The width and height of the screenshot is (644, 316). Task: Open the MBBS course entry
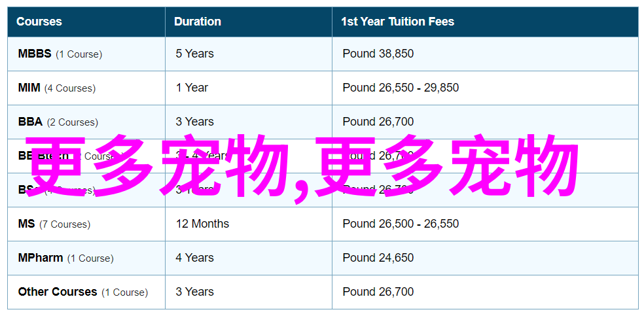[x=35, y=54]
